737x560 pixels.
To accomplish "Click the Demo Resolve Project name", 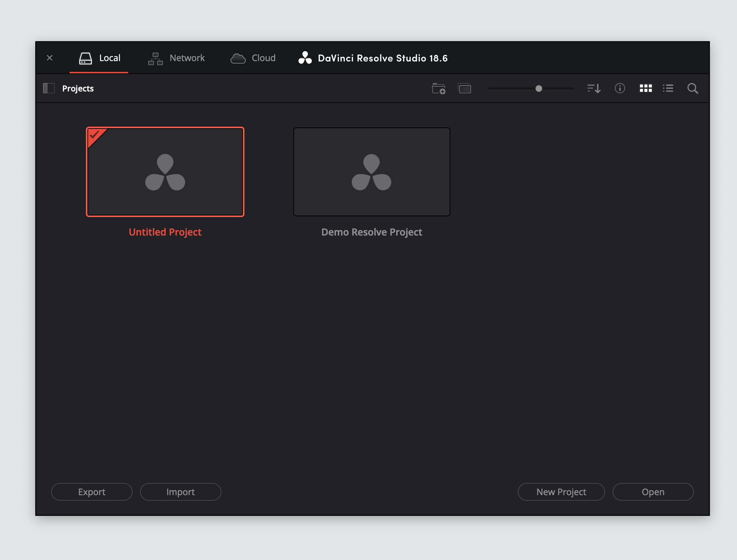I will point(372,232).
